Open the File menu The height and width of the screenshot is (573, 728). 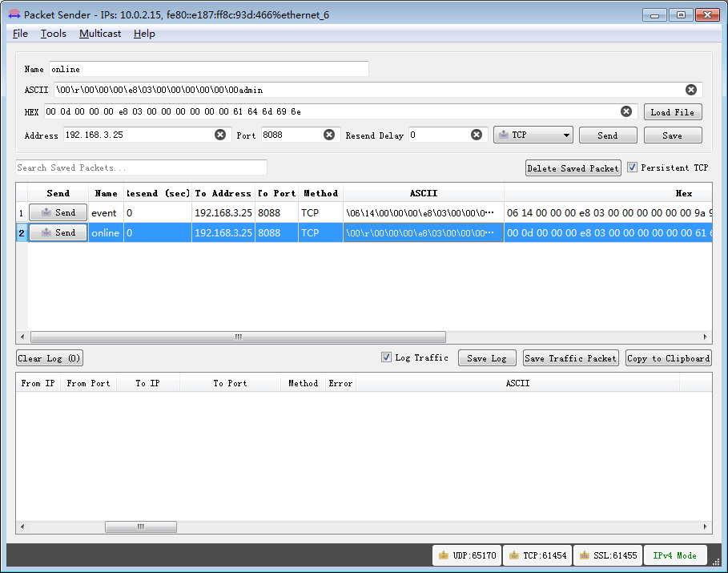[20, 34]
